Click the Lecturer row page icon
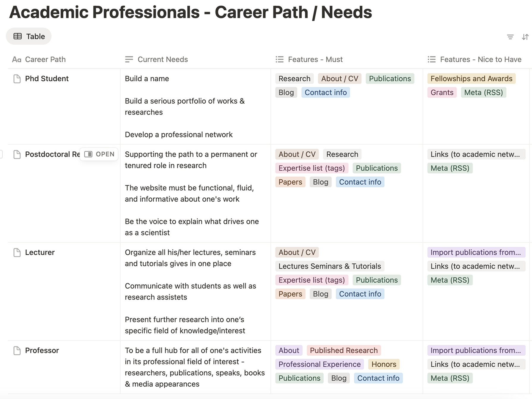 [x=17, y=252]
